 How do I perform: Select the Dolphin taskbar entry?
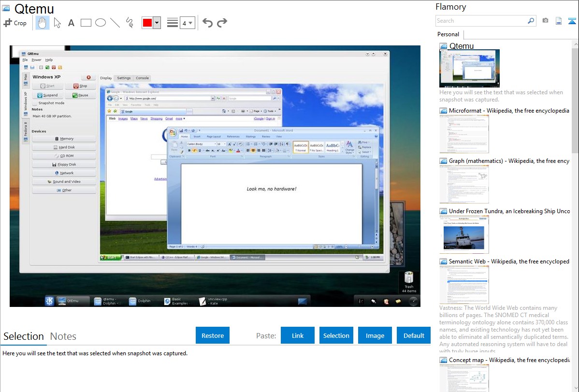(x=140, y=301)
